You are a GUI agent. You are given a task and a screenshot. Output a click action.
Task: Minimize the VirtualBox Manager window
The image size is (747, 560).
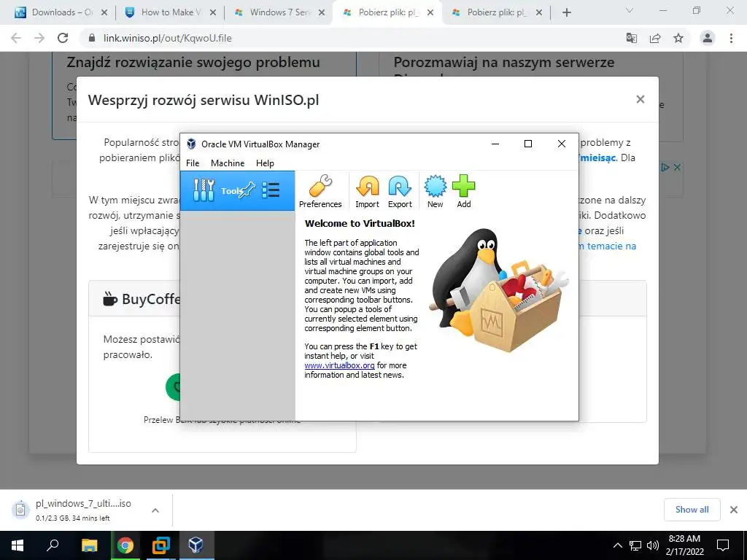pos(495,144)
